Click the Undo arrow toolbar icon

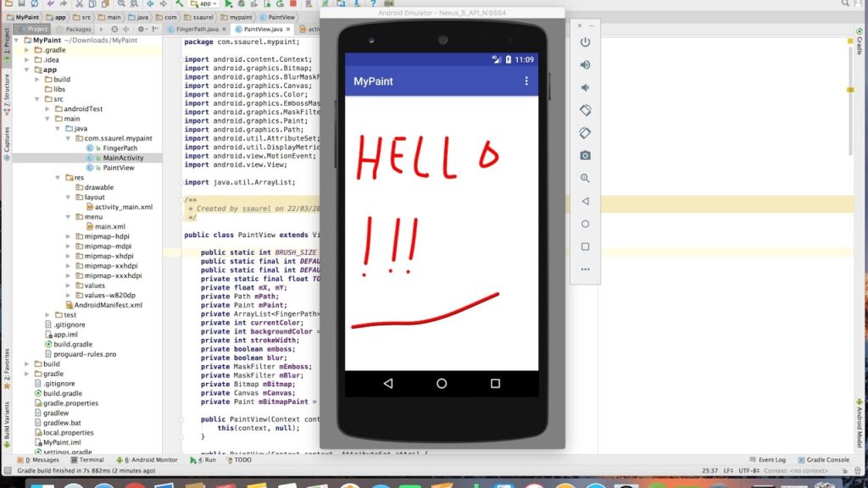pos(50,3)
